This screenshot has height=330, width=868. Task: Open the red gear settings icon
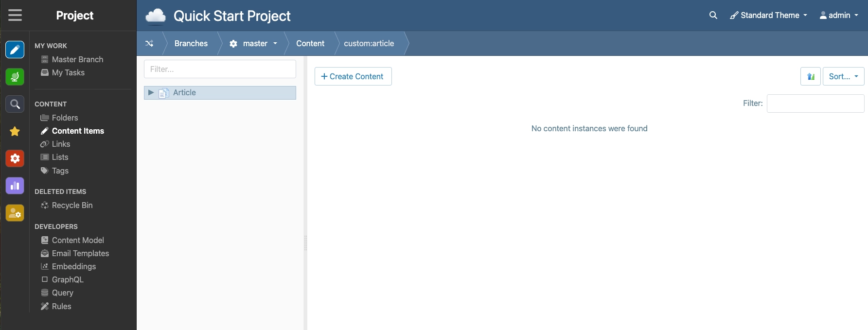click(15, 158)
